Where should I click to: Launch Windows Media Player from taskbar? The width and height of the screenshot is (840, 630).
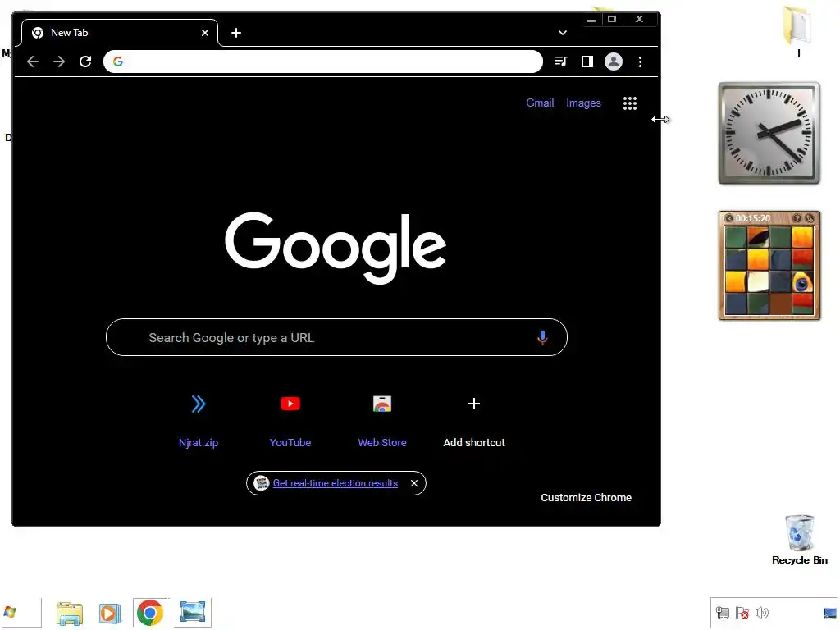coord(110,613)
